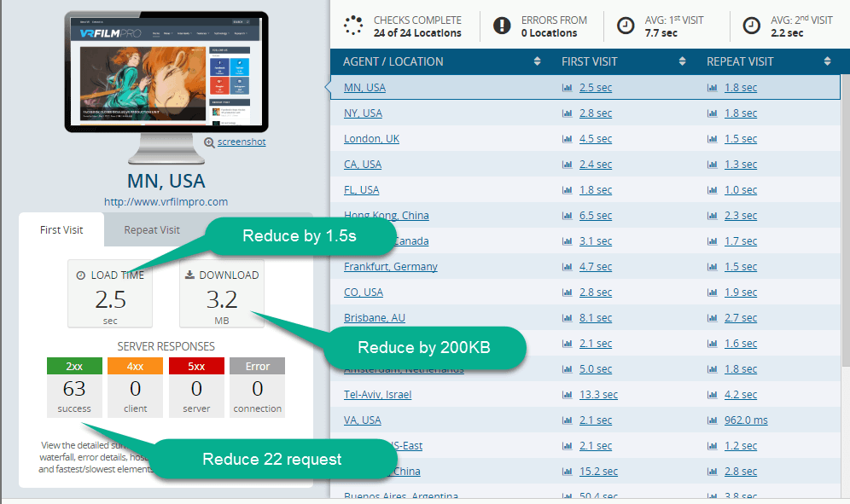The height and width of the screenshot is (504, 850).
Task: Switch to the Repeat Visit tab
Action: [x=152, y=229]
